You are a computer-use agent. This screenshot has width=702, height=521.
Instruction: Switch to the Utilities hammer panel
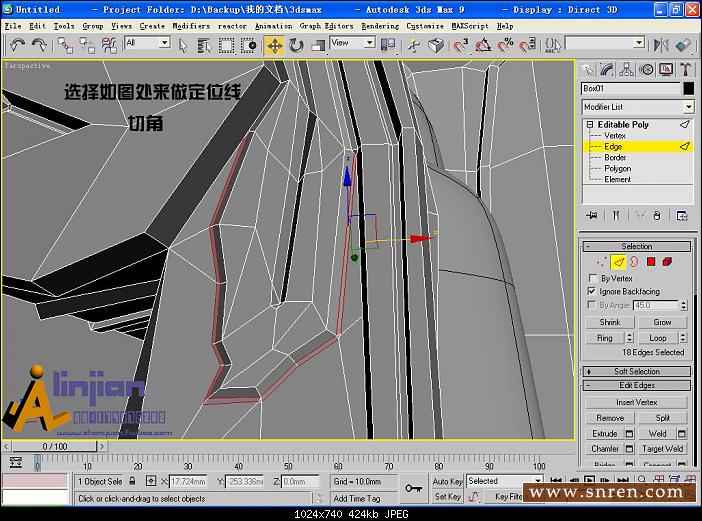click(685, 69)
